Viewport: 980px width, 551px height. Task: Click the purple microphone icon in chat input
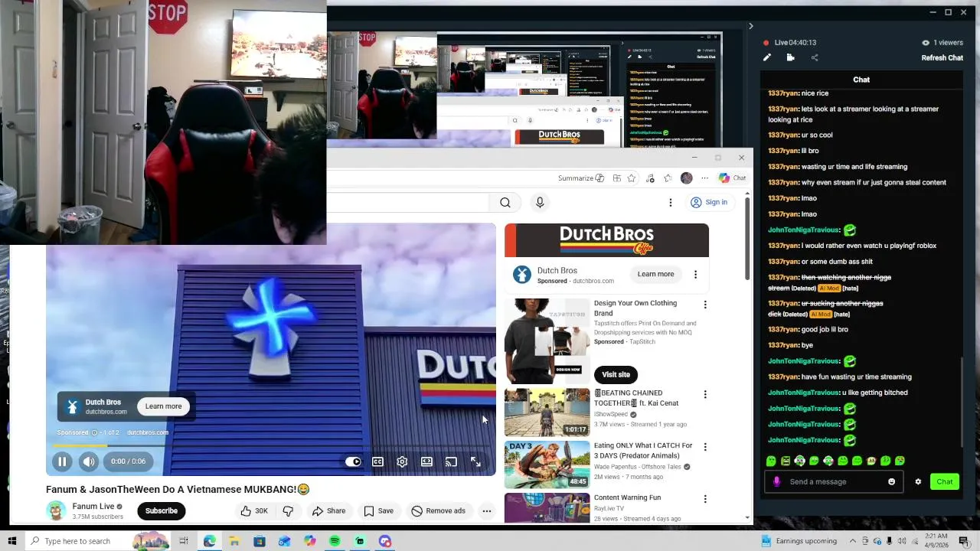[776, 481]
